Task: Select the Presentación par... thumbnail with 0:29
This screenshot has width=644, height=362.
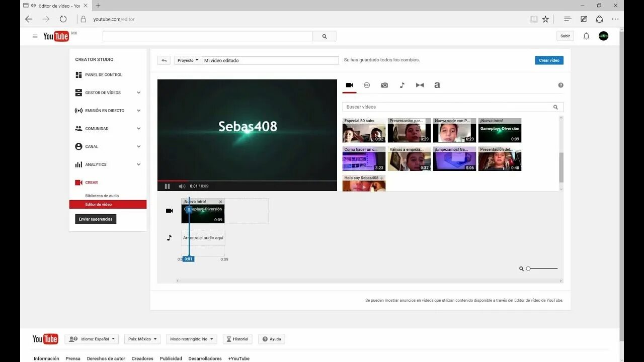Action: (x=410, y=131)
